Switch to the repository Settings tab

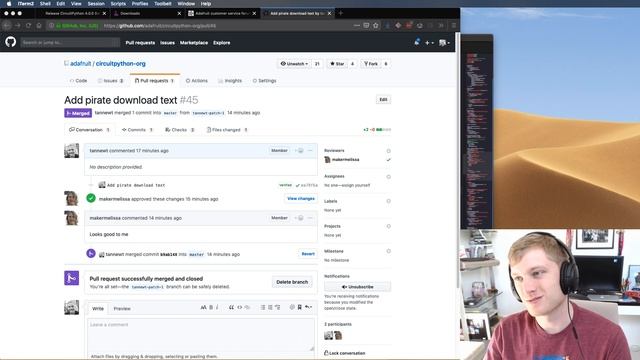264,81
